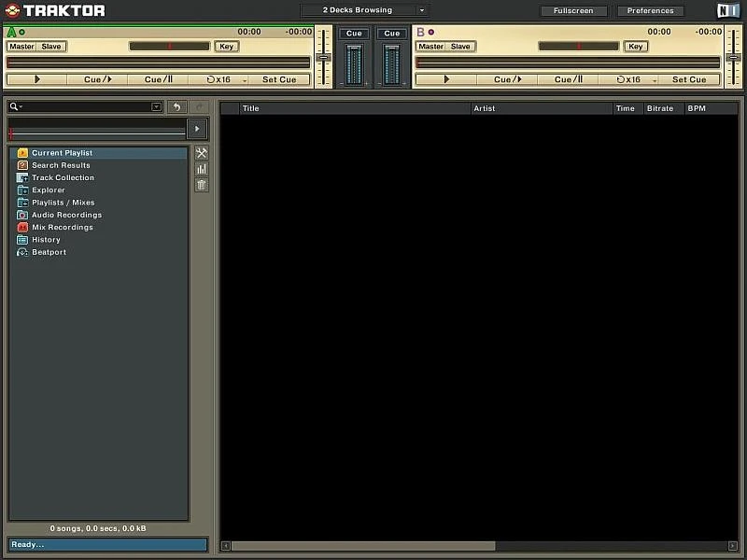
Task: Open the Beatport entry in browser tree
Action: (49, 252)
